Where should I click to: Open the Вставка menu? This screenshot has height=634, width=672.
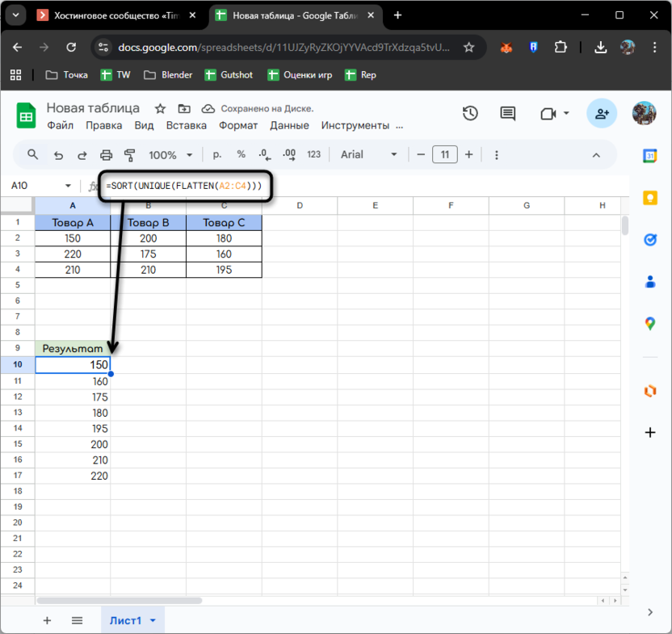[187, 126]
